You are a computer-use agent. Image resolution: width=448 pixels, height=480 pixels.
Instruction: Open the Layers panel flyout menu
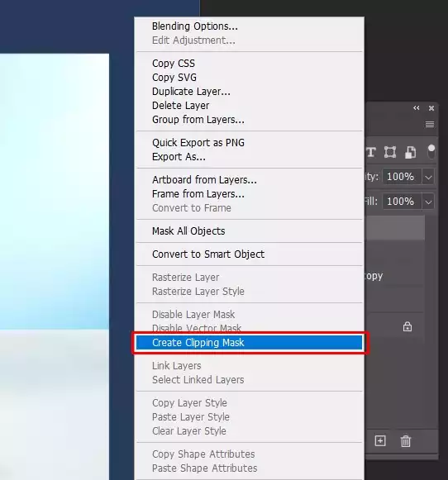point(430,124)
